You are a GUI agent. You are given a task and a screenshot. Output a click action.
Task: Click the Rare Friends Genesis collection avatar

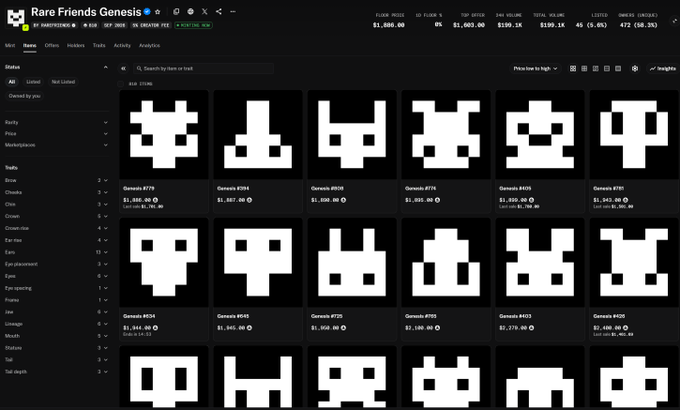click(16, 18)
